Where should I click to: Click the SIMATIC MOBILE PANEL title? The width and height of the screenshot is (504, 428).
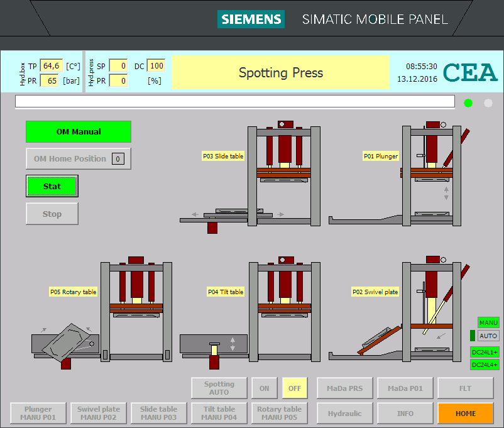[x=375, y=19]
